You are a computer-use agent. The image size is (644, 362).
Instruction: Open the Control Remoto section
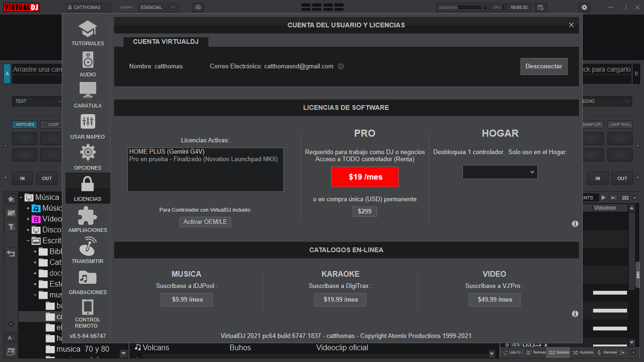pyautogui.click(x=88, y=314)
